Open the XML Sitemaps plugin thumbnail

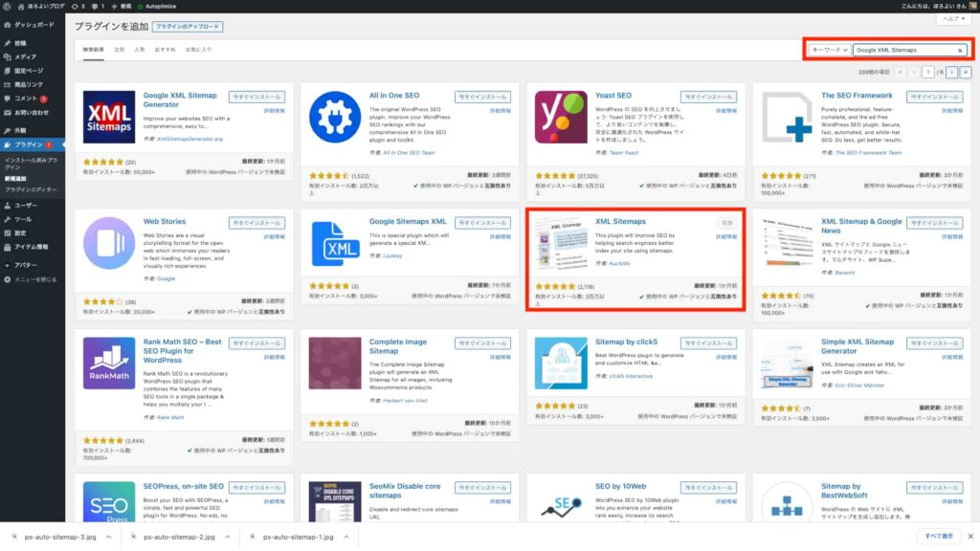point(561,243)
